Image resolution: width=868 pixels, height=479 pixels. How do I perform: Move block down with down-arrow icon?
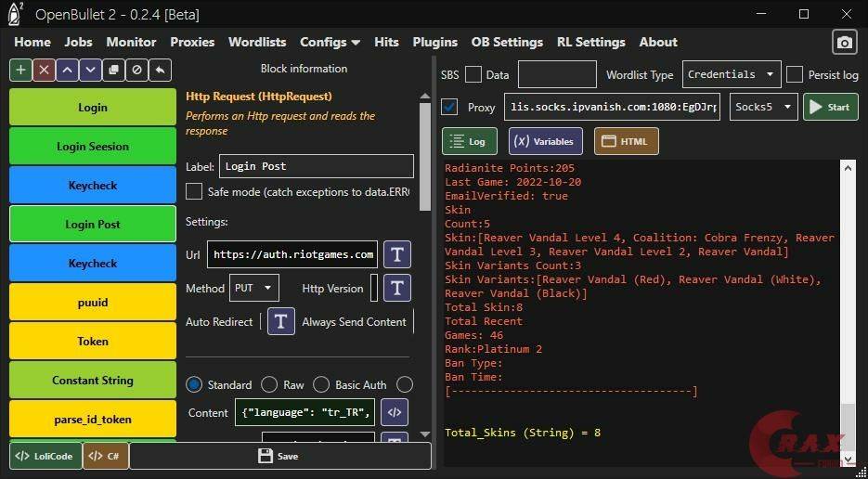tap(90, 71)
